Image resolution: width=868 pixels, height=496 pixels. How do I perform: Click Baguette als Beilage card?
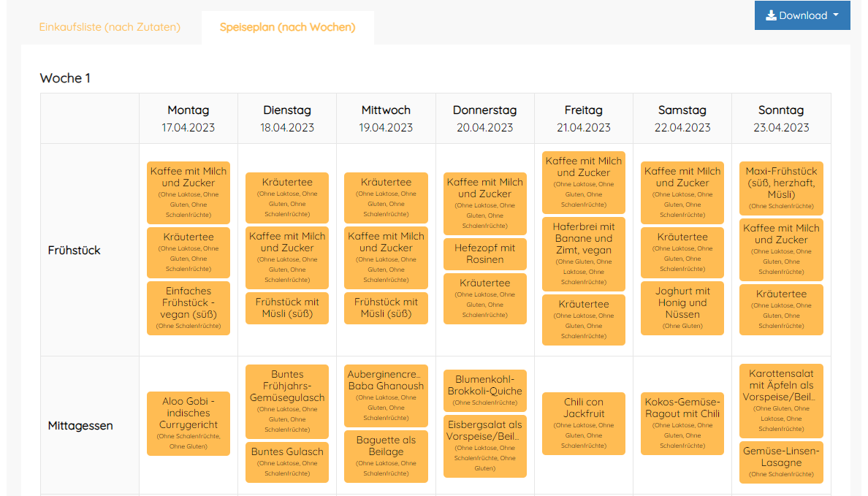(x=386, y=456)
